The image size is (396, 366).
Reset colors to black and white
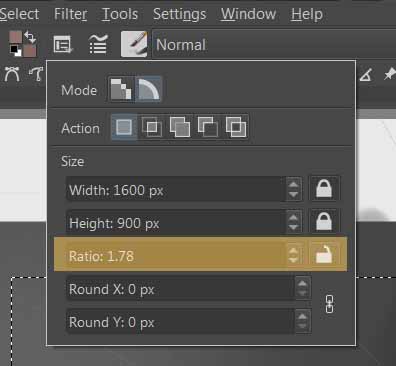tap(15, 50)
